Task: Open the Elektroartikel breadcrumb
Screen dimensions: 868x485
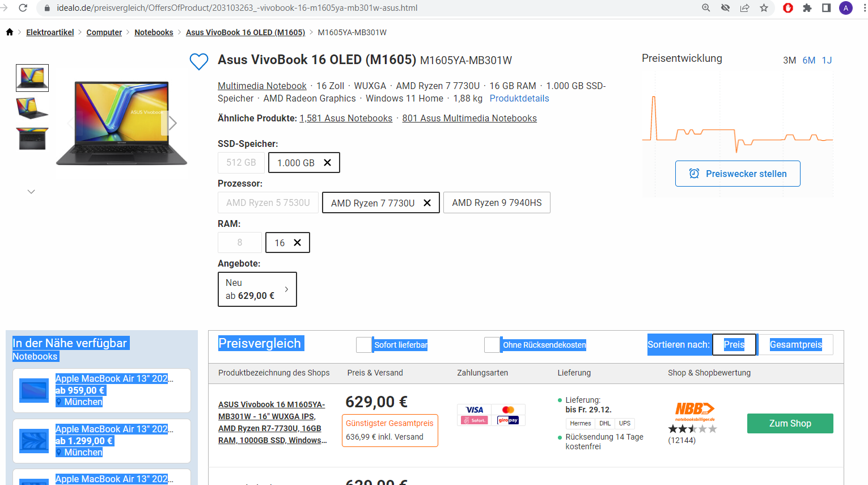Action: pyautogui.click(x=50, y=32)
